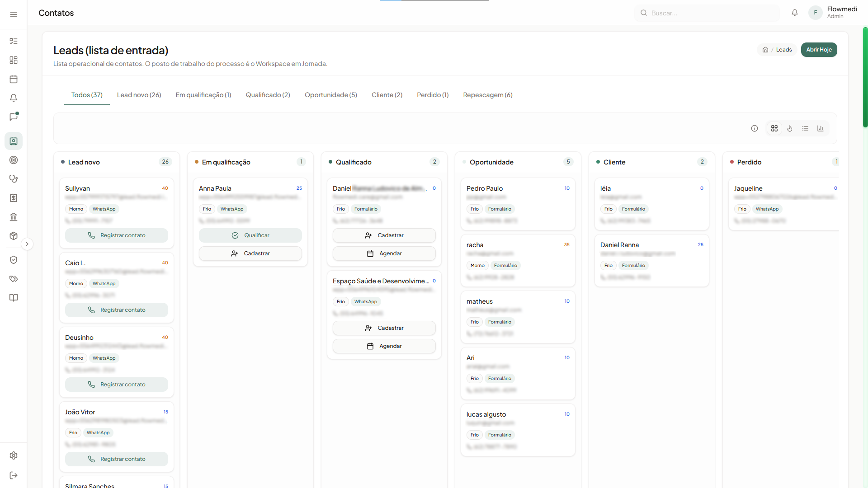Click the Formulário tag on racha card
This screenshot has width=868, height=488.
click(505, 266)
